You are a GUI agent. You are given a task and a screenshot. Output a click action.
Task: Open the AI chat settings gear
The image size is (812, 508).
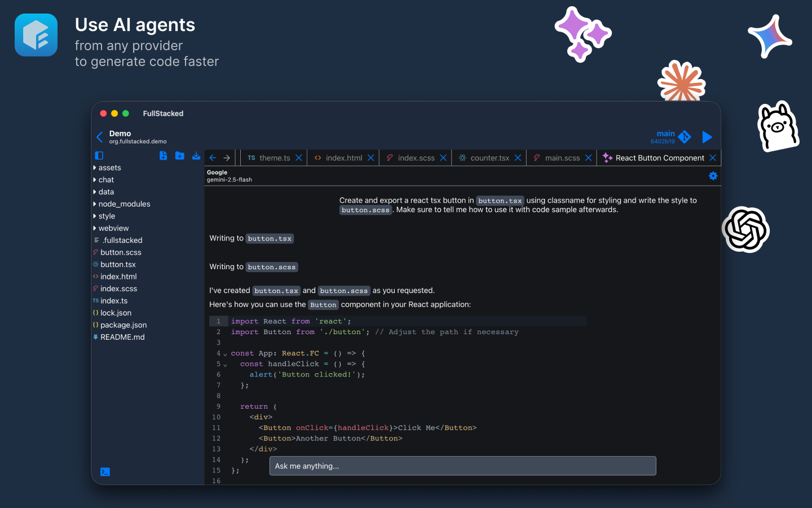point(713,176)
